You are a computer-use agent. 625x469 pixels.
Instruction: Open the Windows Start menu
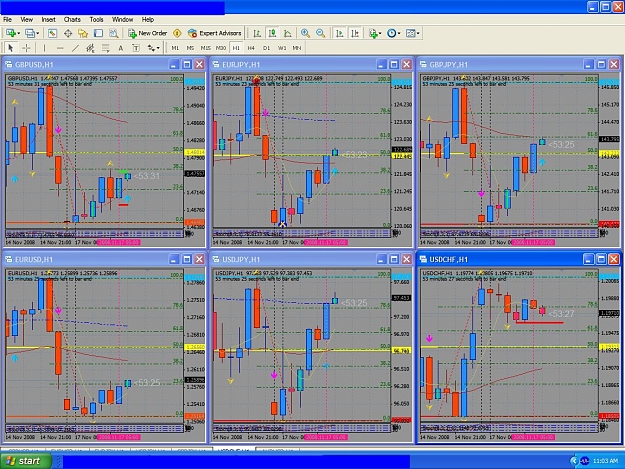point(26,461)
